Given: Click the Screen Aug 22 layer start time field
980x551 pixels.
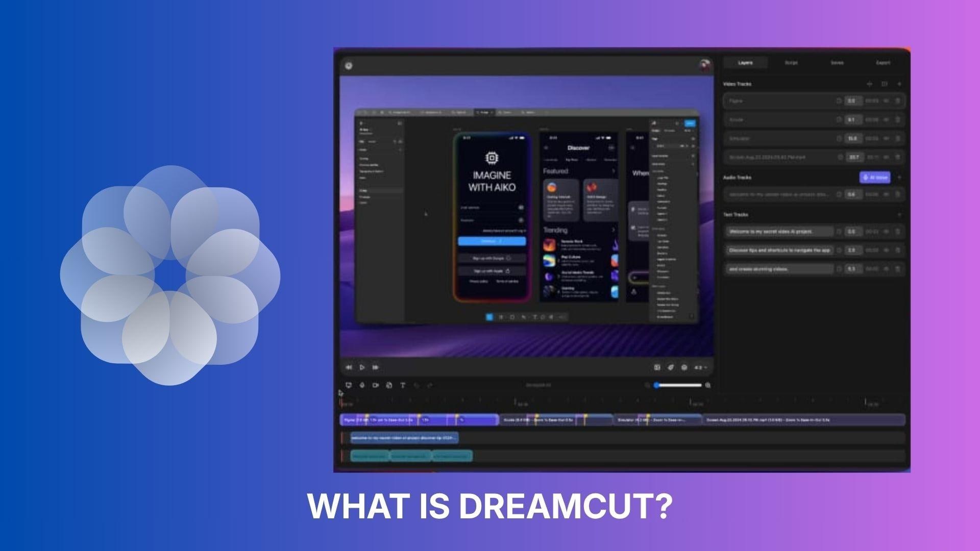Looking at the screenshot, I should click(x=854, y=157).
